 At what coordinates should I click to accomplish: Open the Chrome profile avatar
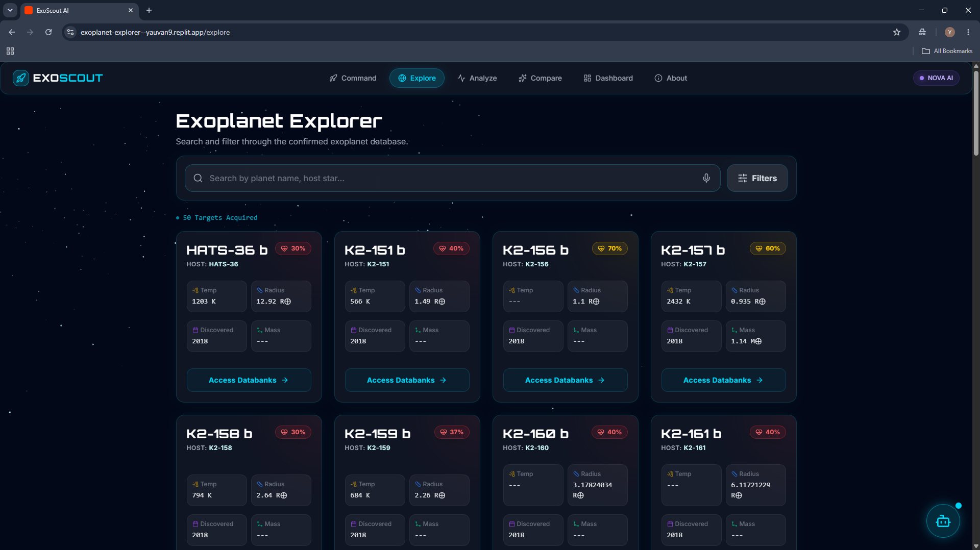(950, 32)
